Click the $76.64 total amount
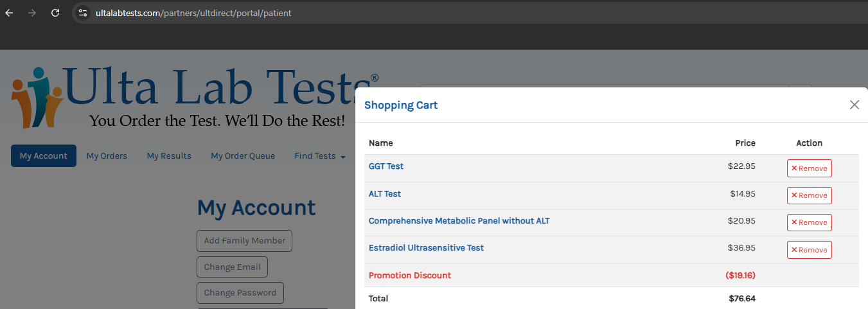This screenshot has width=868, height=309. [742, 299]
